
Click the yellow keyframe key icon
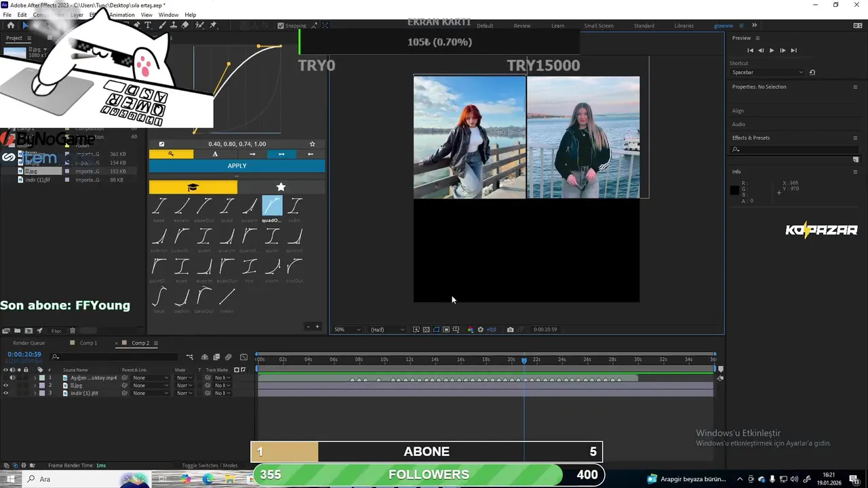[171, 154]
